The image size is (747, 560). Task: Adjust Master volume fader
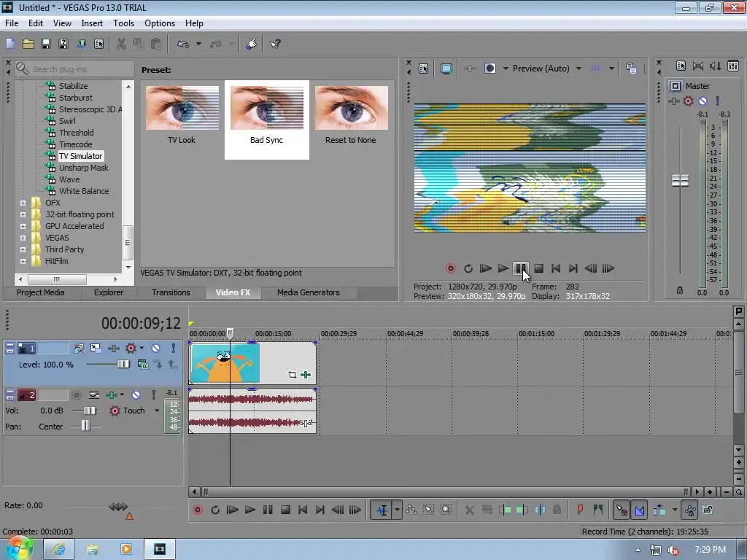tap(680, 181)
